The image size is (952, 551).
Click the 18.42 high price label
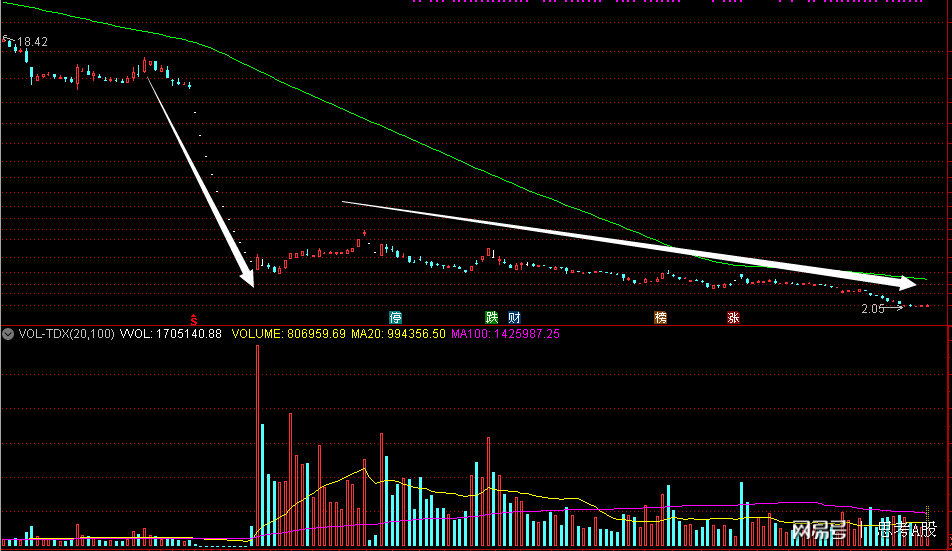[32, 42]
